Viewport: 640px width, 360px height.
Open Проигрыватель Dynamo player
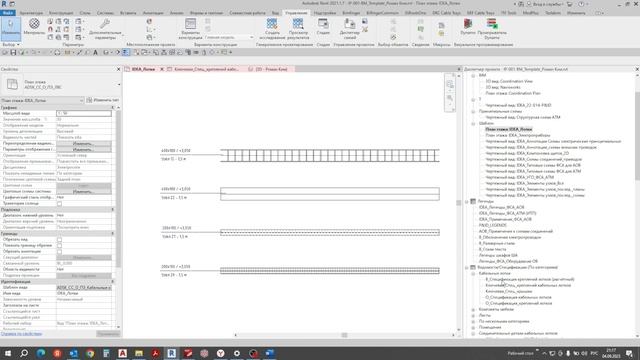tap(492, 29)
